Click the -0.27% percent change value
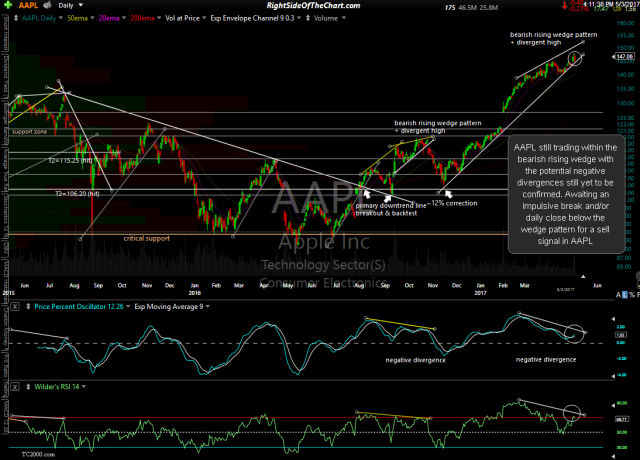Image resolution: width=640 pixels, height=460 pixels. point(580,9)
